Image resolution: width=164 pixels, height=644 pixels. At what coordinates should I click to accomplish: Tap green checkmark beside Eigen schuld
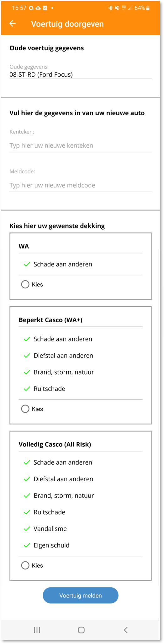(27, 545)
